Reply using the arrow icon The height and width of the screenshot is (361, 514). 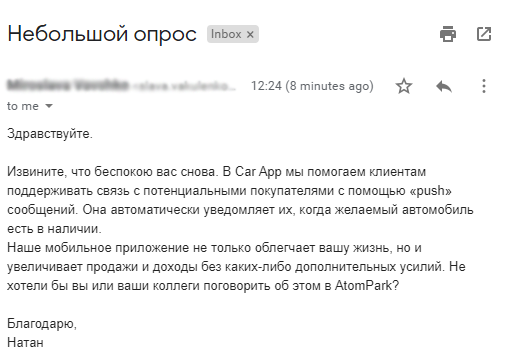click(444, 86)
